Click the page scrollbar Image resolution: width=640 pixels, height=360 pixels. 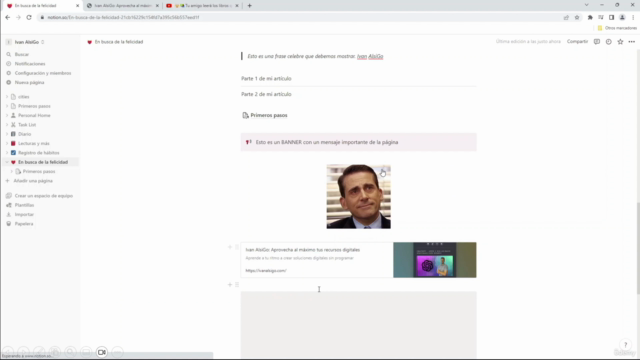(x=638, y=248)
